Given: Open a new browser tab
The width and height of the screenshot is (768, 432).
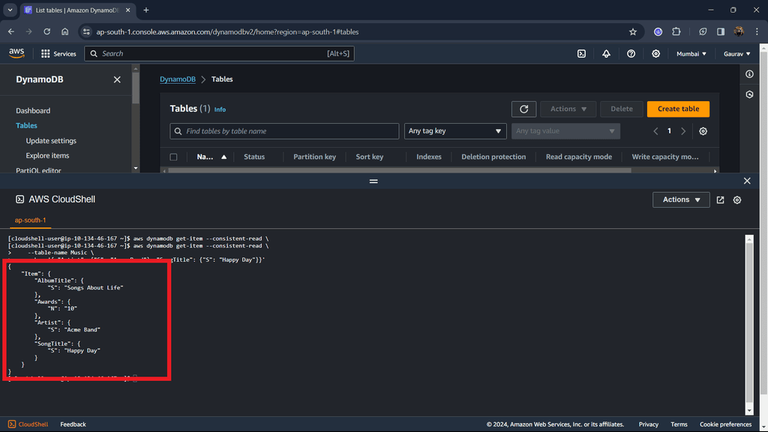Looking at the screenshot, I should click(146, 10).
